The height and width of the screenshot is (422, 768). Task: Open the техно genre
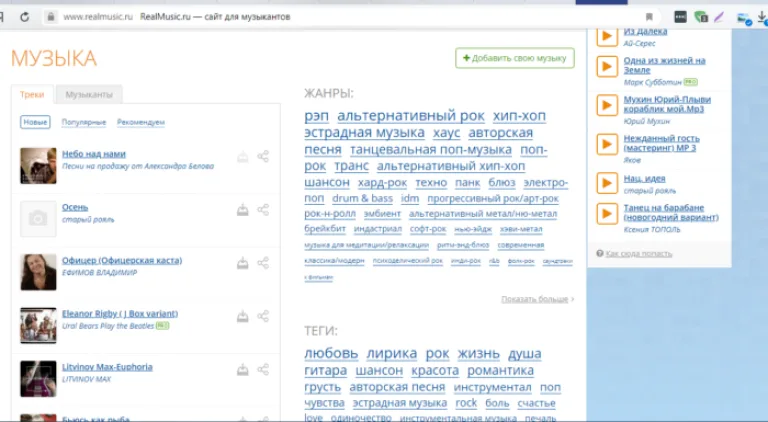[x=432, y=183]
